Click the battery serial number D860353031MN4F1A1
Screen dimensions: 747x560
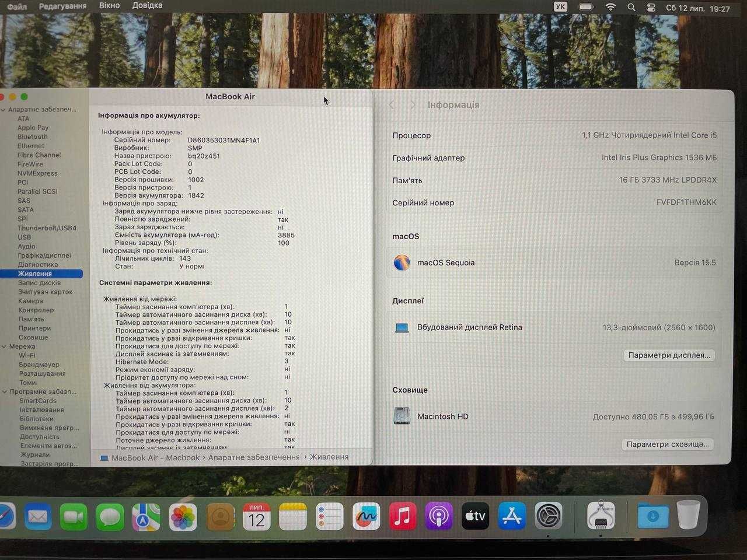point(224,141)
